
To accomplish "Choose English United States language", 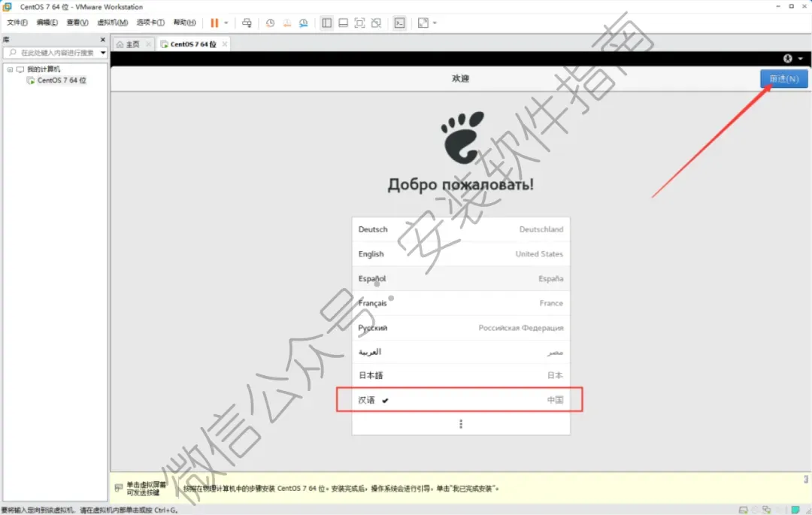I will click(460, 253).
